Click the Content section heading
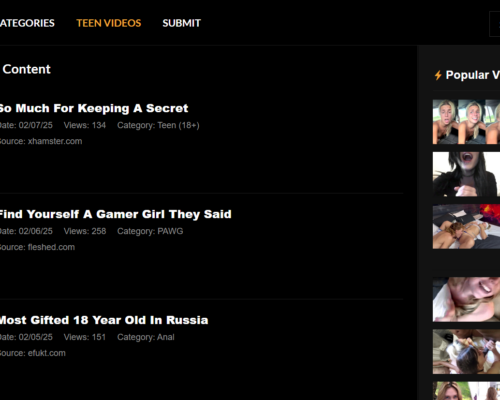This screenshot has height=400, width=500. (x=26, y=69)
